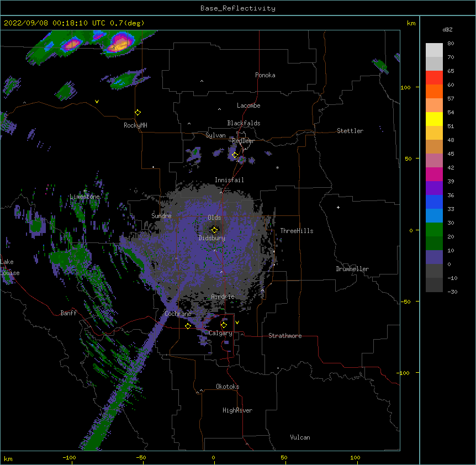
Task: Select the yellow diamond marker below Cochrane
Action: pos(188,326)
